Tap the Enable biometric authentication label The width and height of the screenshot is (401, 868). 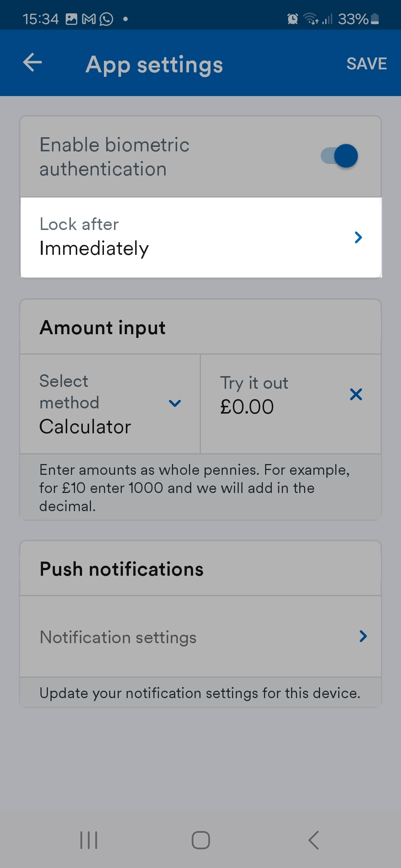[114, 157]
